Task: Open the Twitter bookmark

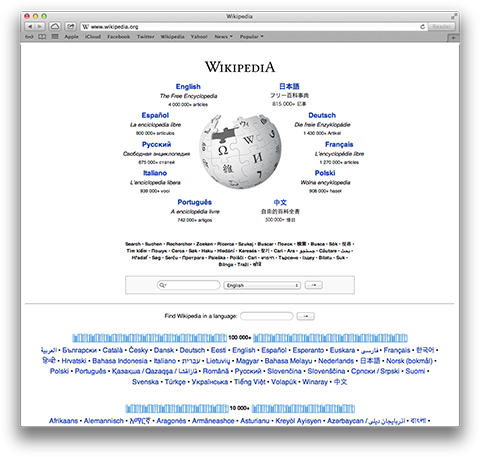Action: pos(145,37)
